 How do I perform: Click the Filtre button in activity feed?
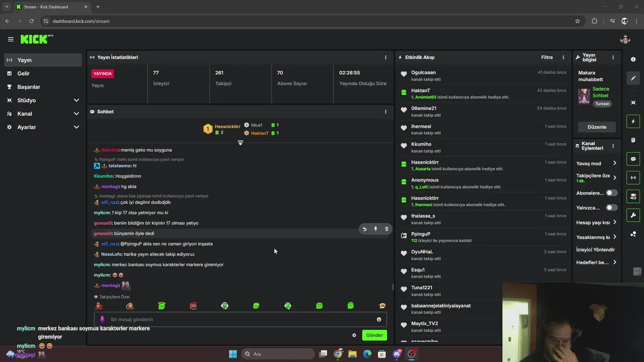(x=547, y=57)
